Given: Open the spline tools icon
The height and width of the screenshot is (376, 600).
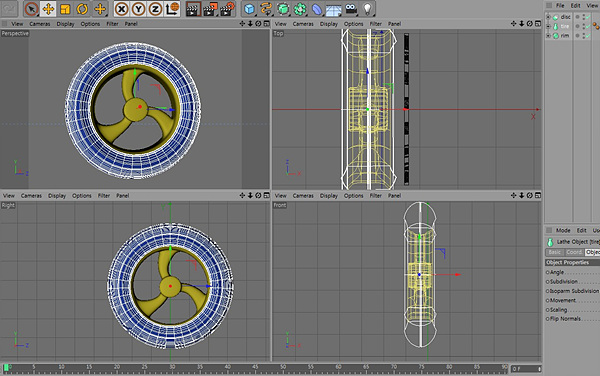Looking at the screenshot, I should point(266,9).
